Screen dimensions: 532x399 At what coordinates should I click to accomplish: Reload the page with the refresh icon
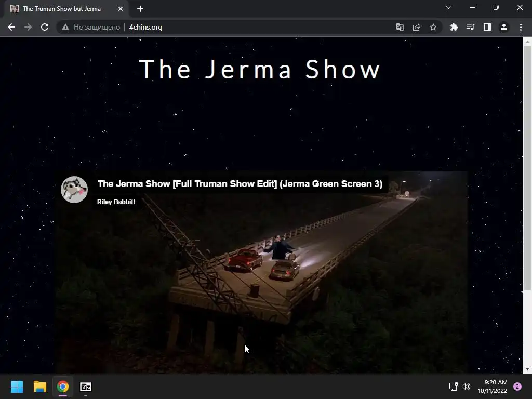(x=45, y=27)
